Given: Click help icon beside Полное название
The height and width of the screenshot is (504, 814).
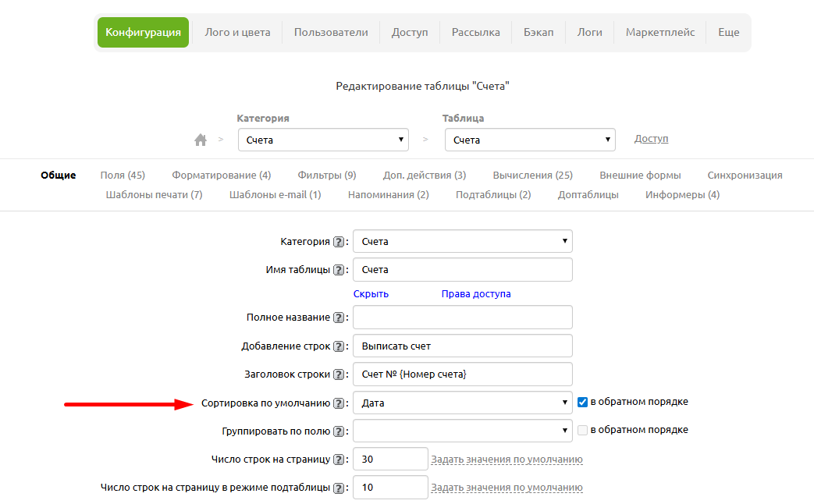Looking at the screenshot, I should pyautogui.click(x=339, y=318).
